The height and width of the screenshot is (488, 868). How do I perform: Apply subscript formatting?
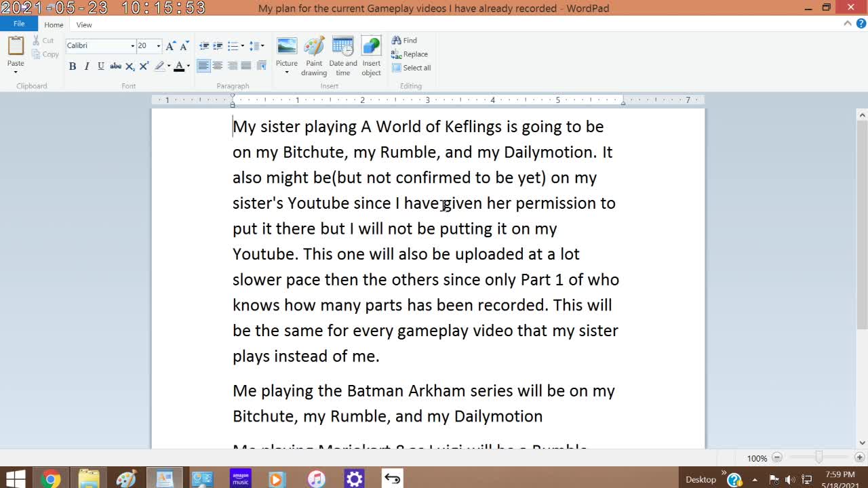[130, 66]
